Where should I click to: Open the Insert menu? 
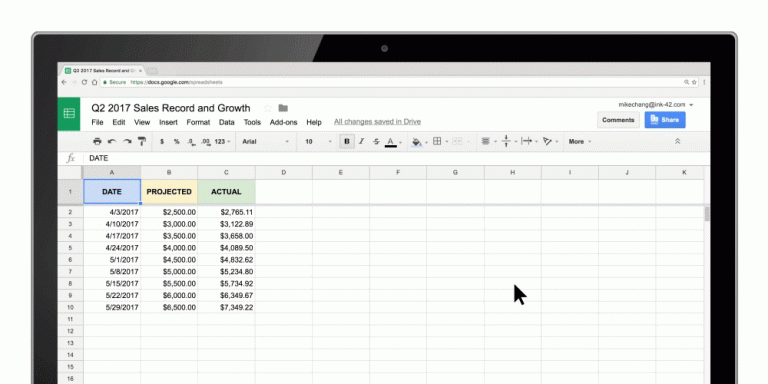pos(168,122)
